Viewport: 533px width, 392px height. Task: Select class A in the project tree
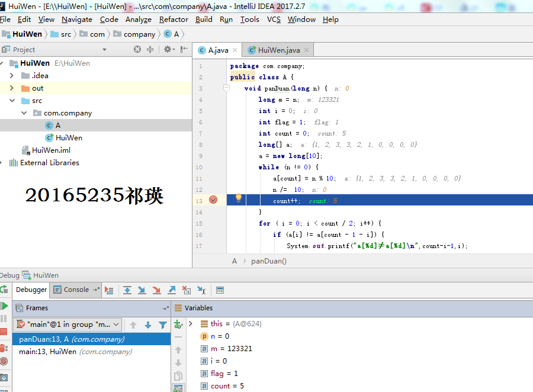[58, 126]
